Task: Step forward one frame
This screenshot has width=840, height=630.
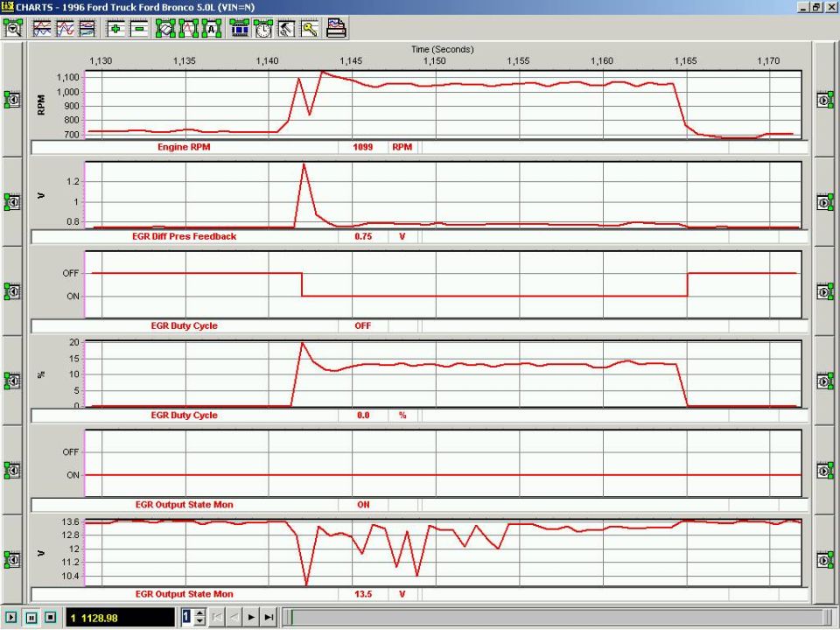Action: (x=251, y=617)
